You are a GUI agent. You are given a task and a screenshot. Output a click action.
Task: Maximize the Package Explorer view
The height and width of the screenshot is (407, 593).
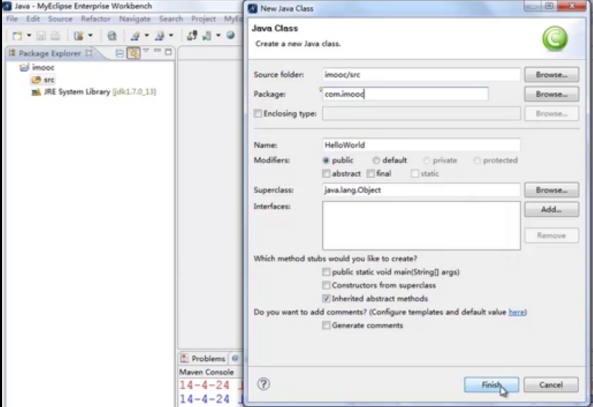coord(168,52)
